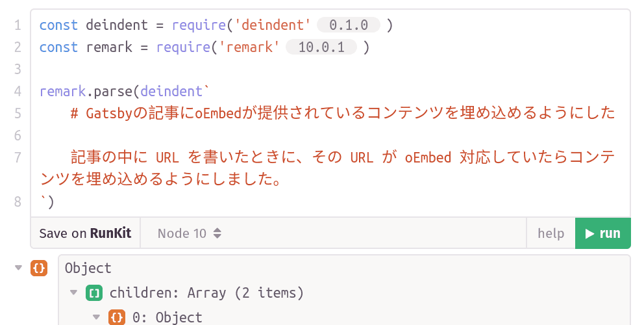This screenshot has height=325, width=644.
Task: Open the help link
Action: point(551,233)
